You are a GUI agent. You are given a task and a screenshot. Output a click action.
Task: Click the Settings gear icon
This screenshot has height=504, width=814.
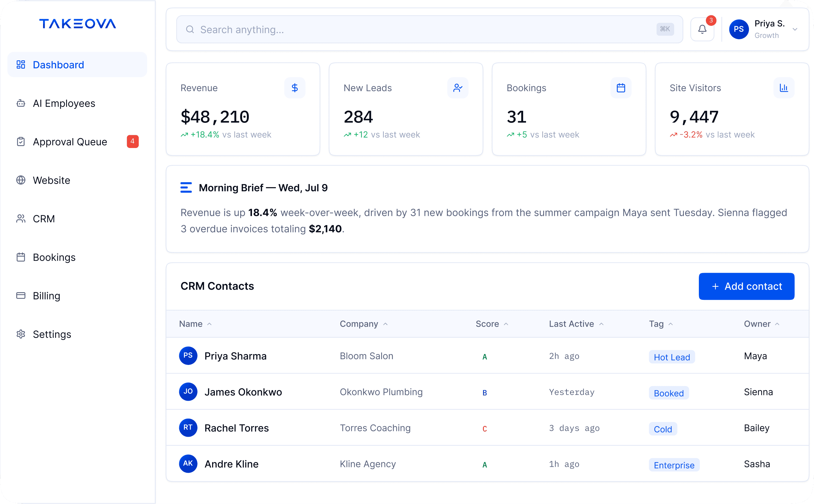[x=21, y=334]
